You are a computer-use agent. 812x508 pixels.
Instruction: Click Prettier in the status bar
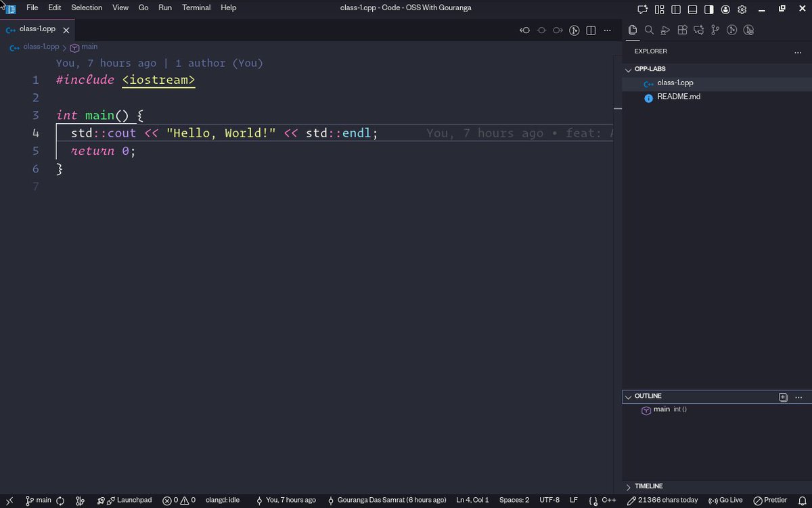coord(770,501)
